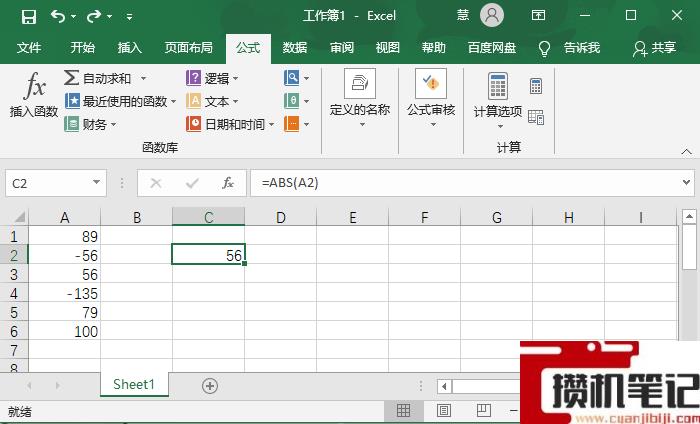Open the 百度网盘 tab
Viewport: 700px width, 424px height.
492,47
